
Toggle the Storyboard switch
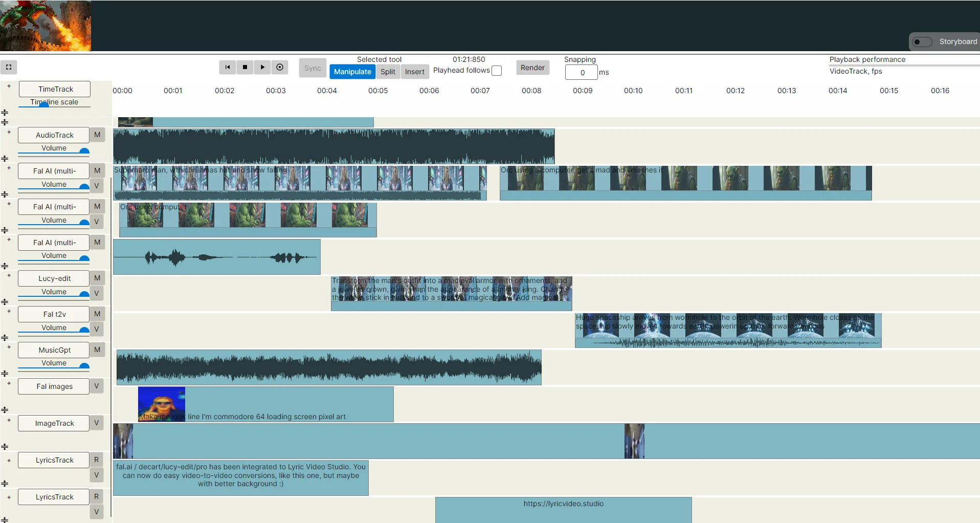point(922,42)
